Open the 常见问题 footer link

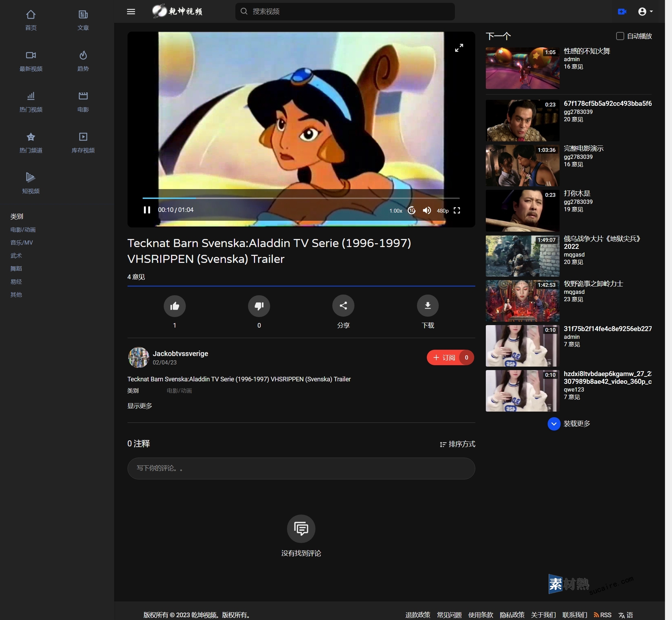(x=449, y=615)
